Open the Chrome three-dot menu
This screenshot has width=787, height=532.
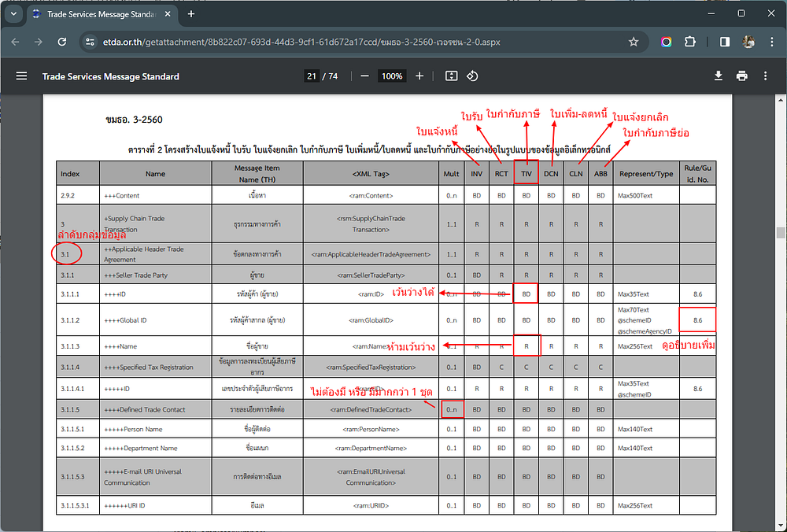[x=770, y=42]
